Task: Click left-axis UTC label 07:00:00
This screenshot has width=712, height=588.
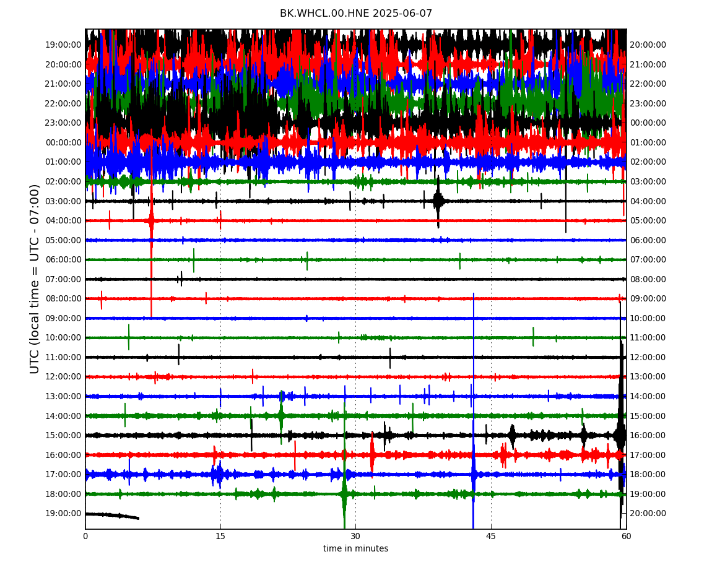Action: click(63, 279)
